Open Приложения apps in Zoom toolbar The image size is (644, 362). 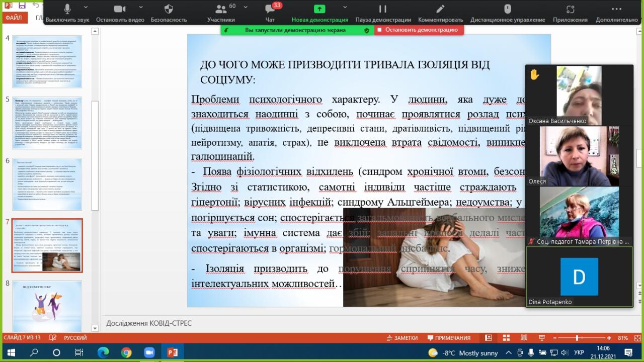[570, 14]
